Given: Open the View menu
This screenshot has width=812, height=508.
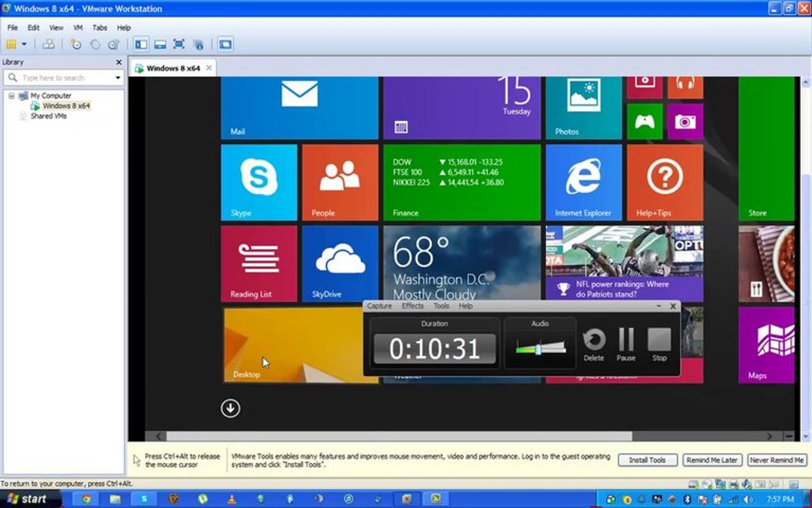Looking at the screenshot, I should pos(56,28).
